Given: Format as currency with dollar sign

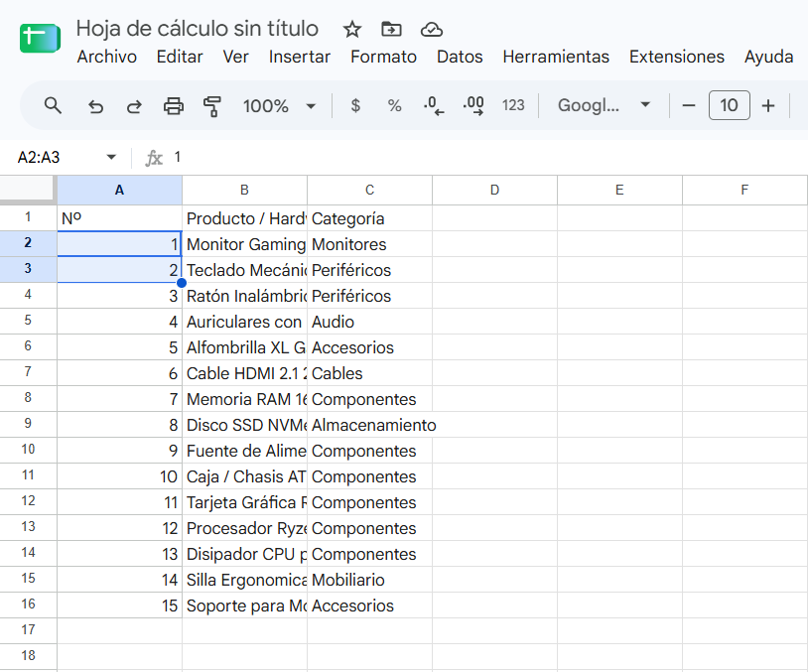Looking at the screenshot, I should (x=355, y=105).
